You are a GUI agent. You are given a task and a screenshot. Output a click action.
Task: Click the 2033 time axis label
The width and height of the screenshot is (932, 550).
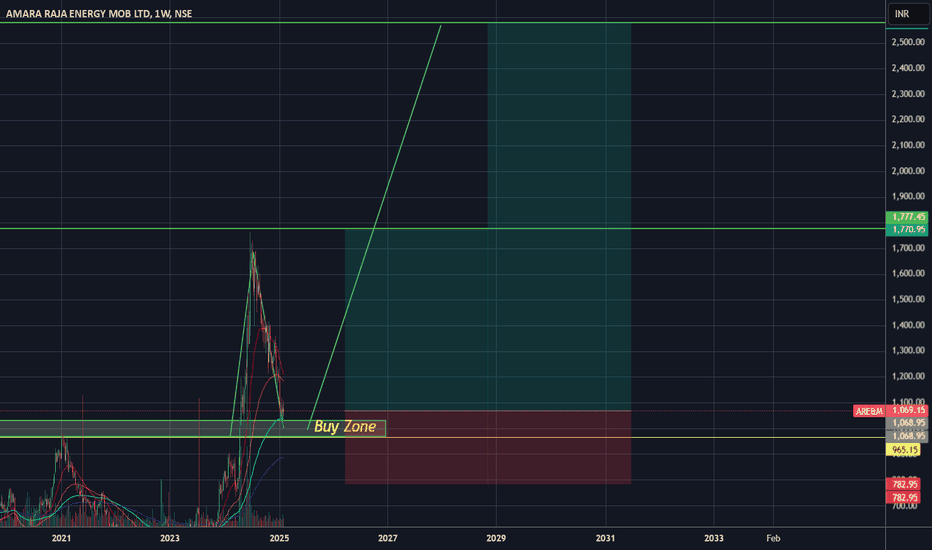click(714, 538)
